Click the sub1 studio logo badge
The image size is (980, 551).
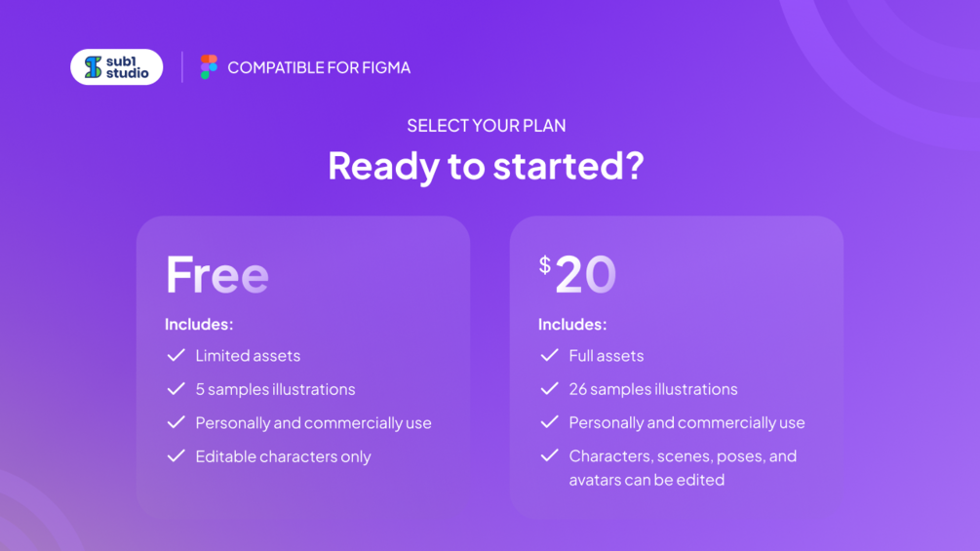point(117,67)
